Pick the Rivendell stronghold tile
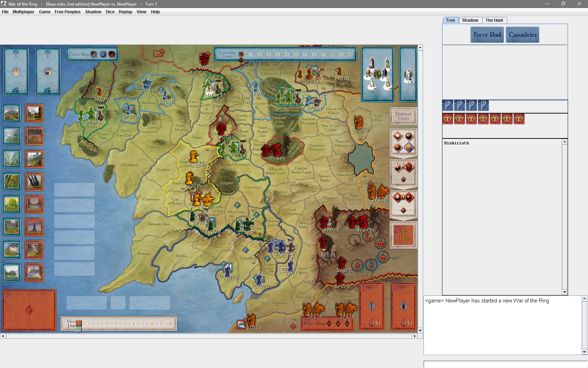588x368 pixels. coord(12,158)
